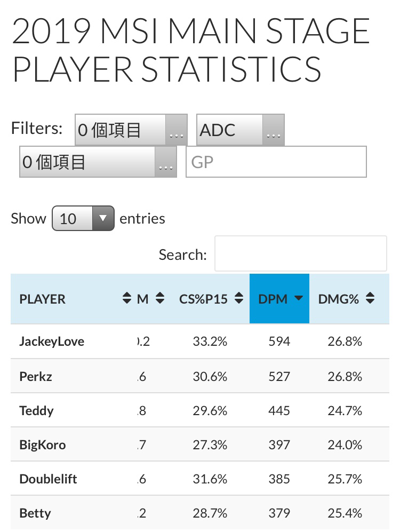
Task: Click ellipsis on first 0 個項目 filter
Action: tap(177, 130)
